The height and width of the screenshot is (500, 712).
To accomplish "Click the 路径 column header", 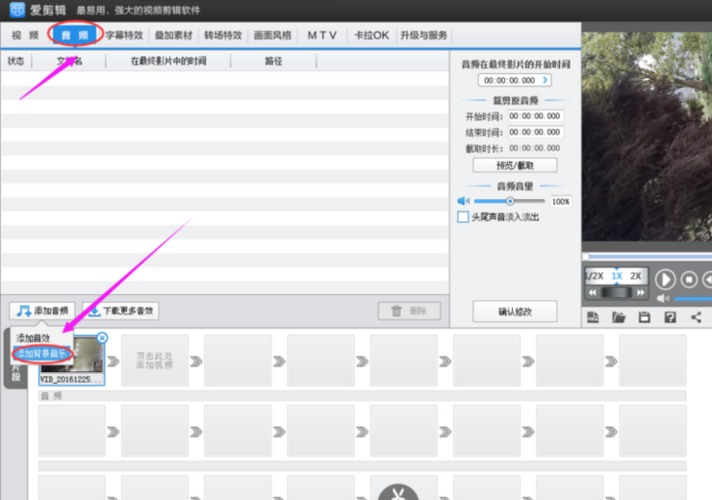I will [x=273, y=61].
